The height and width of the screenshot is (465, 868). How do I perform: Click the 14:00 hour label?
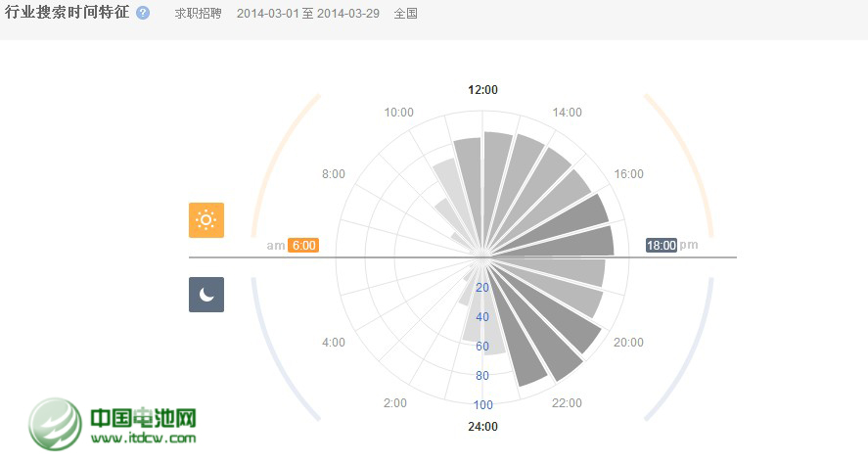[x=567, y=113]
